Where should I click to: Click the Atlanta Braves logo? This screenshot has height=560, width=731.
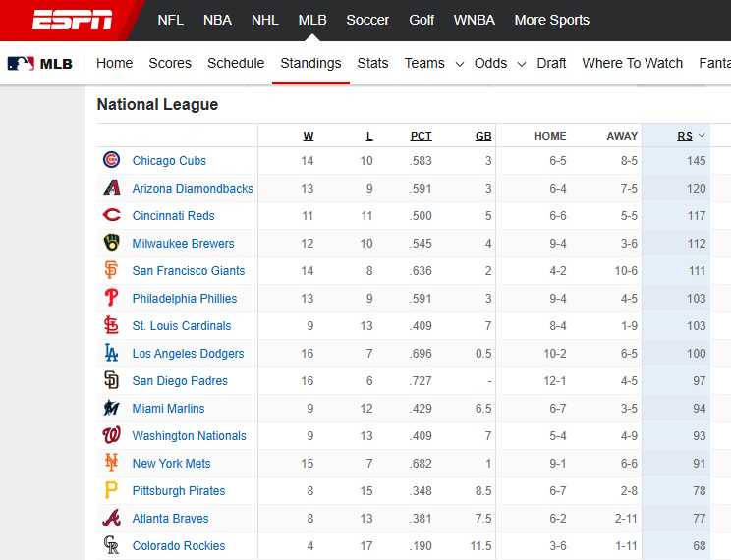point(111,518)
